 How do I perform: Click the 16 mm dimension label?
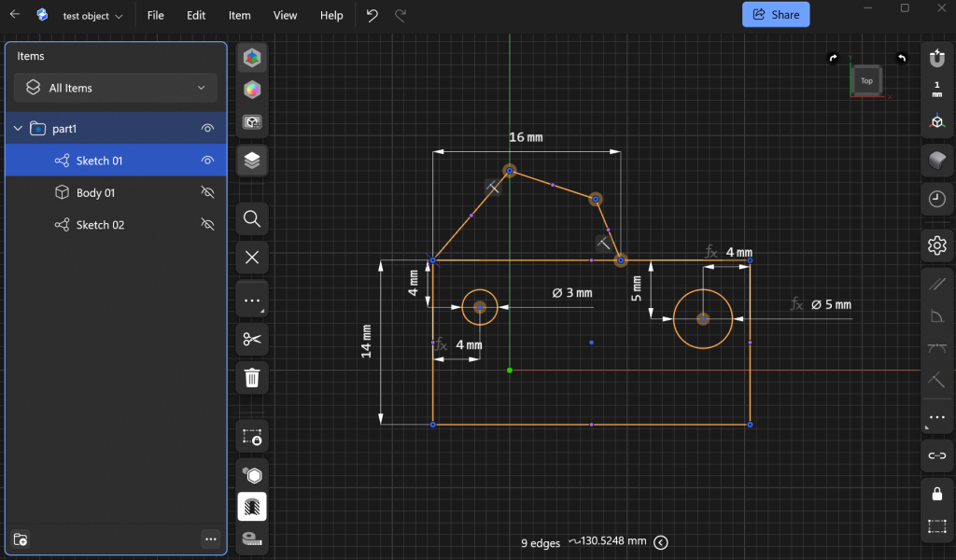click(526, 137)
